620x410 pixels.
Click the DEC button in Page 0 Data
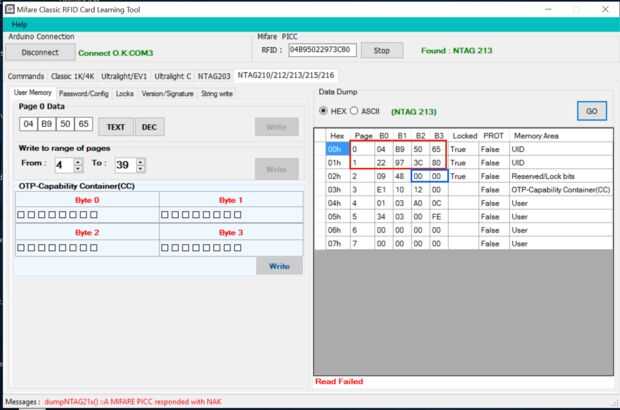click(149, 127)
